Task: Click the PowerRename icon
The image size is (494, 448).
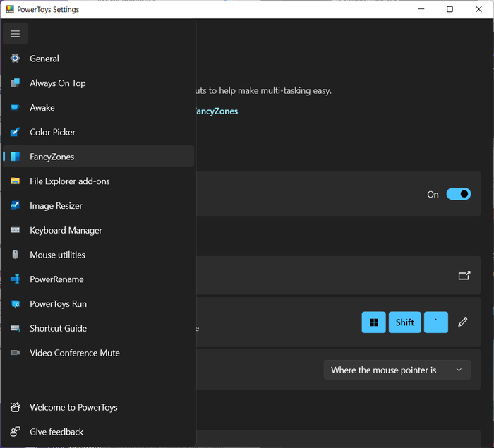Action: tap(15, 279)
